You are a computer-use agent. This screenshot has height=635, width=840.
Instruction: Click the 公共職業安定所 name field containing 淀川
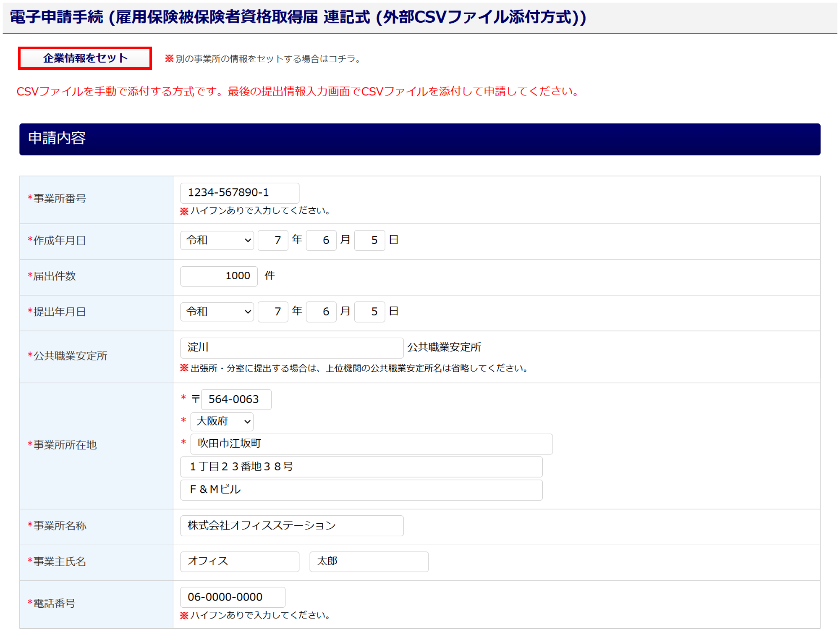point(292,348)
